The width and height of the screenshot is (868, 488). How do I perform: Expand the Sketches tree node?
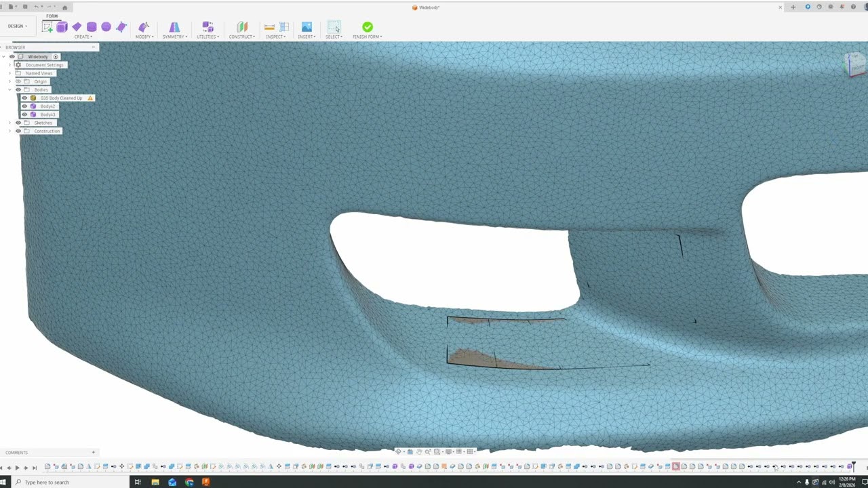(x=9, y=123)
